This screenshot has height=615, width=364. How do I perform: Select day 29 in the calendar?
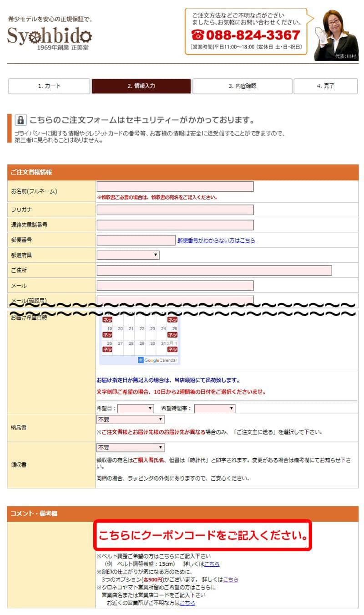(x=142, y=343)
